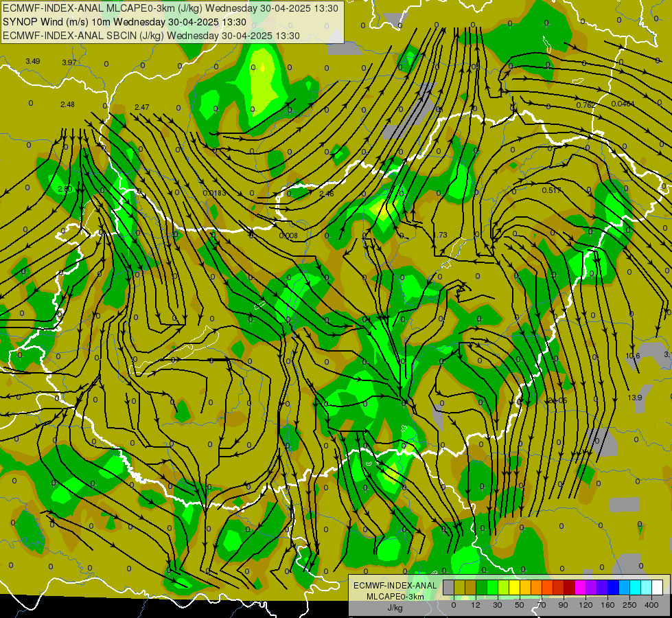Click the dark green legend swatch

click(481, 587)
